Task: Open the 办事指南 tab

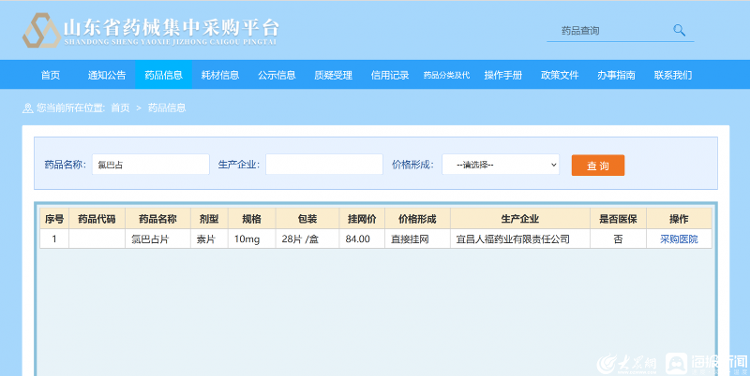Action: click(x=616, y=75)
